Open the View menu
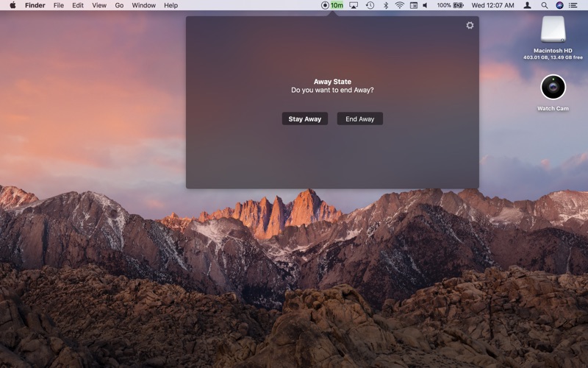The image size is (588, 368). coord(99,5)
